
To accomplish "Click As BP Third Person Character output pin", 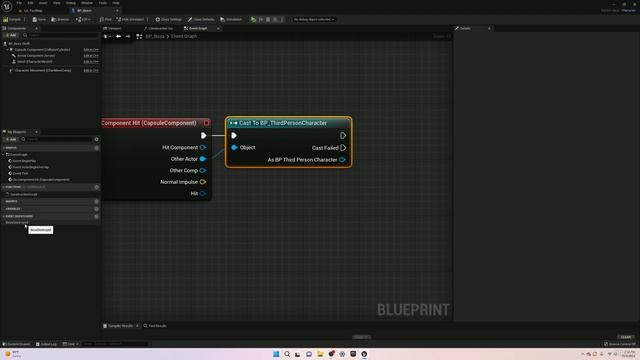I will point(342,160).
